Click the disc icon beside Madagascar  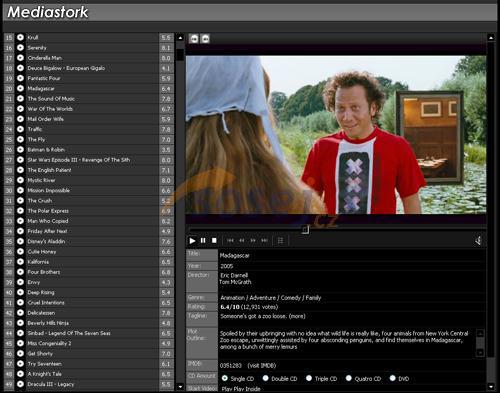pos(20,88)
